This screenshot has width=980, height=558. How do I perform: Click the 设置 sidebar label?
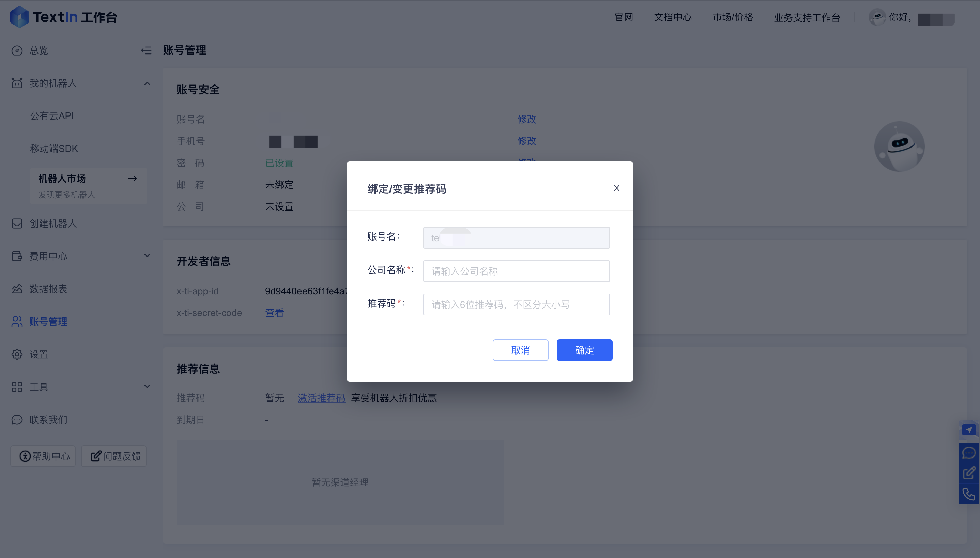pyautogui.click(x=39, y=354)
